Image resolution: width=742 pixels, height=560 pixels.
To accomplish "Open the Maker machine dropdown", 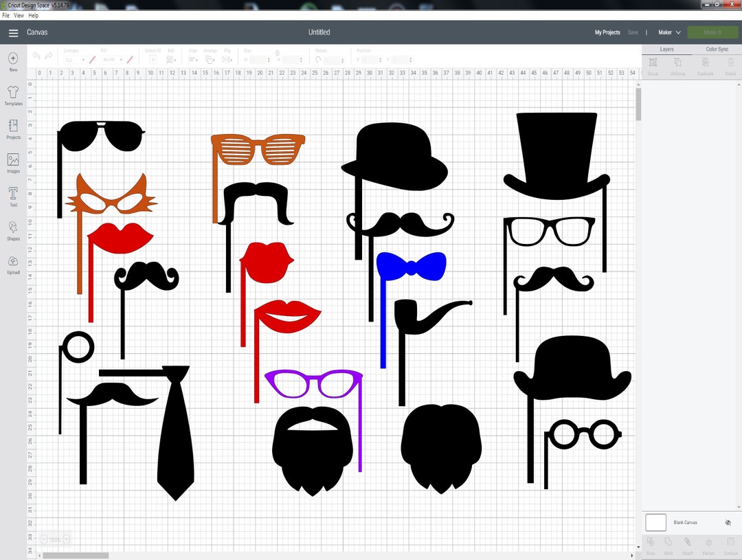I will (668, 32).
